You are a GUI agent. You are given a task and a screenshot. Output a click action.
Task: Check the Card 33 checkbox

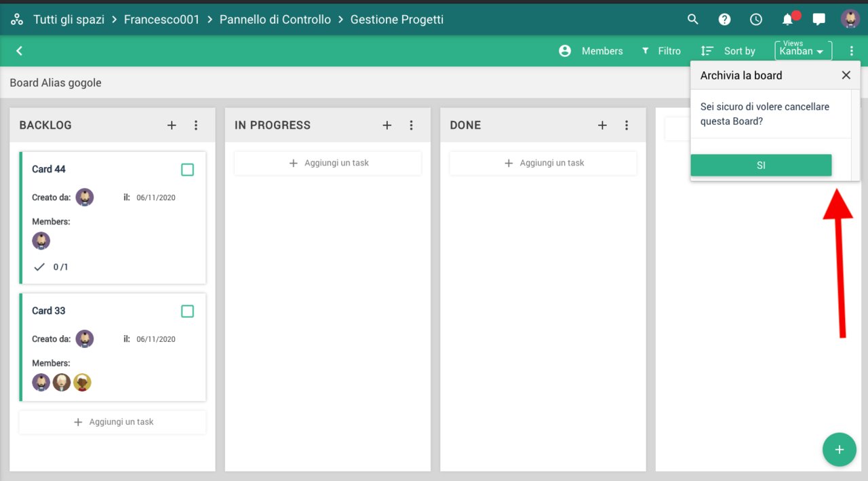coord(188,311)
